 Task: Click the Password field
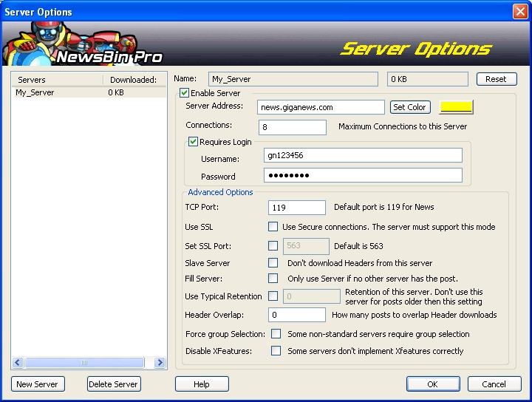[x=363, y=175]
